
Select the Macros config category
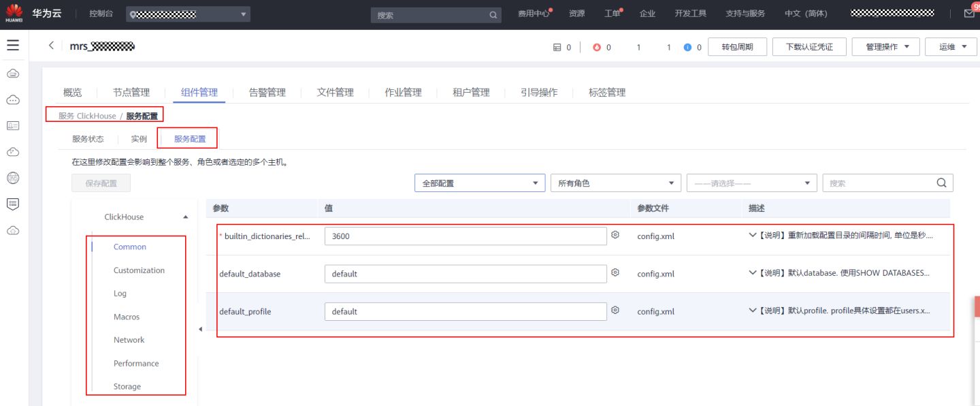[x=127, y=317]
